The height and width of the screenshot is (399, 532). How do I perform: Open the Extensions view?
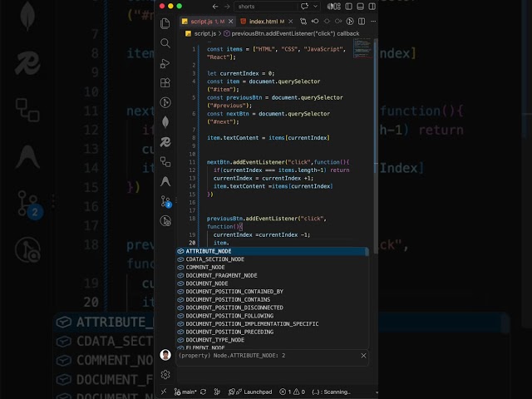pyautogui.click(x=165, y=83)
